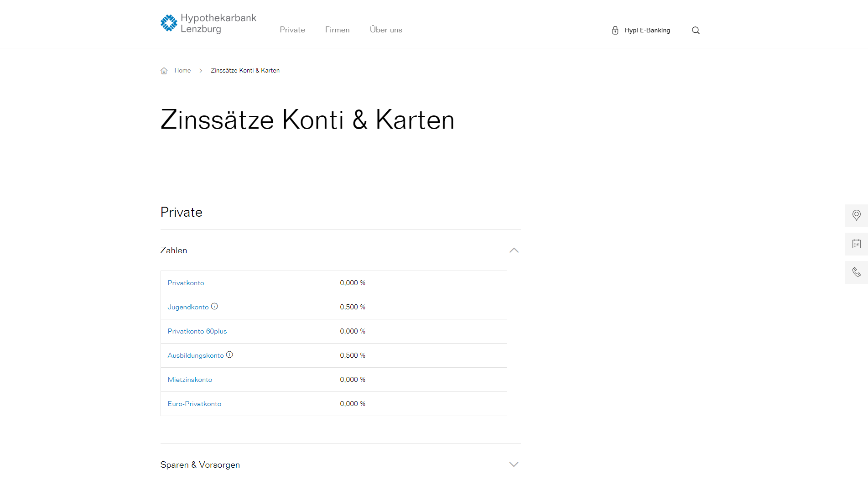Click the lock icon beside Hypi E-Banking
Screen dimensions: 868x480
coord(615,31)
